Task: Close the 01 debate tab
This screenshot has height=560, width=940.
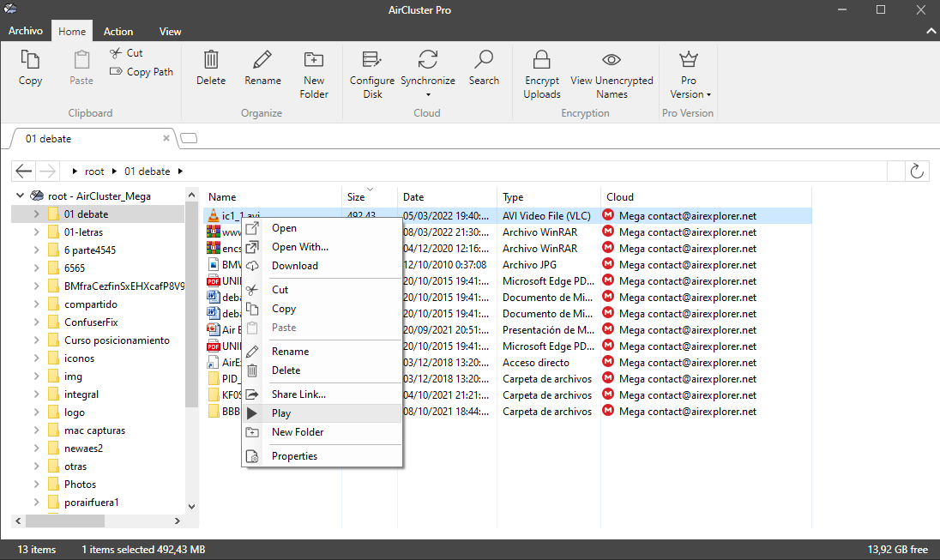Action: 166,138
